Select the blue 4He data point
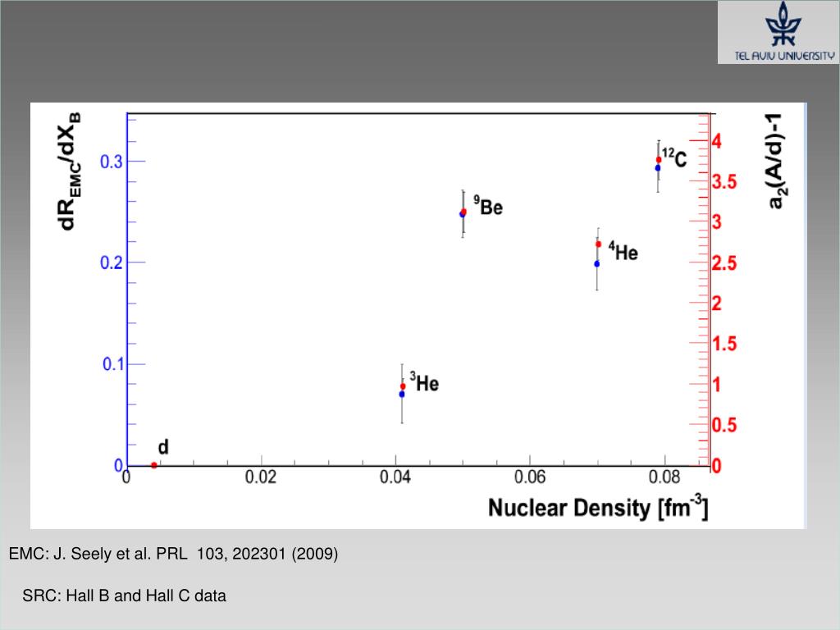Screen dimensions: 840x630 pos(597,263)
